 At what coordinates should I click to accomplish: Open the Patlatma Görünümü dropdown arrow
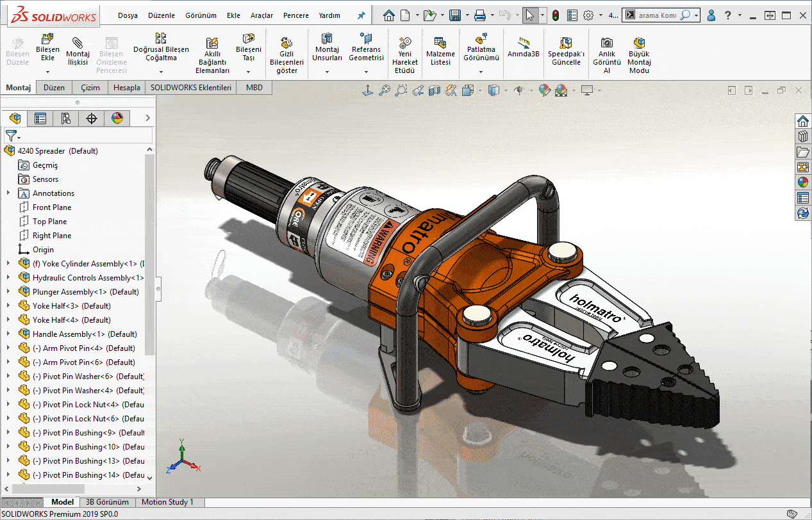[481, 71]
